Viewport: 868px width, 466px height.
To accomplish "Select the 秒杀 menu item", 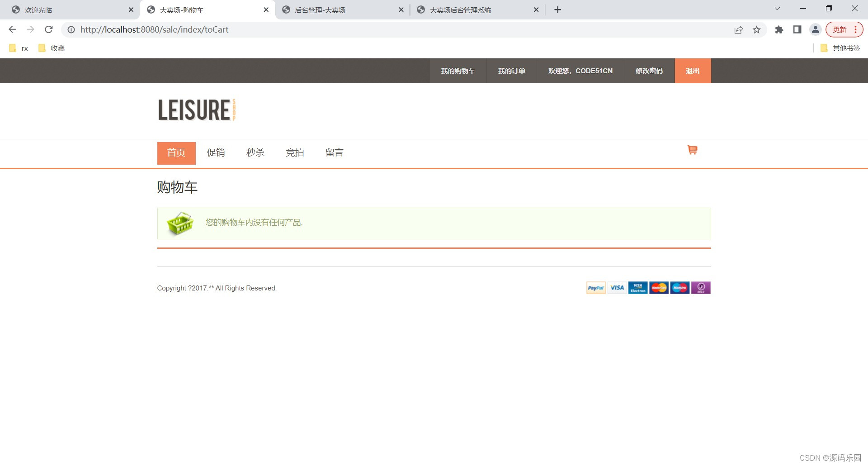I will (x=255, y=152).
